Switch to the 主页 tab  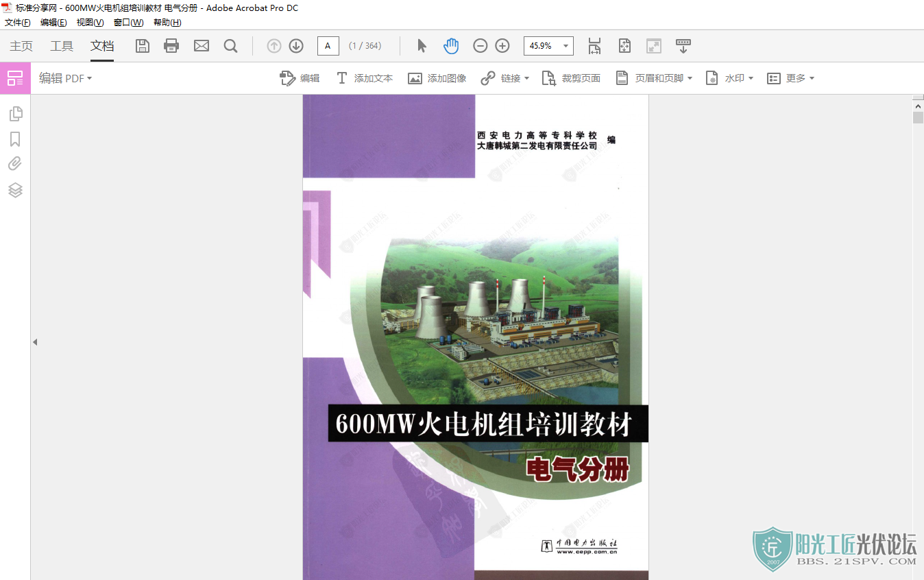[x=21, y=46]
